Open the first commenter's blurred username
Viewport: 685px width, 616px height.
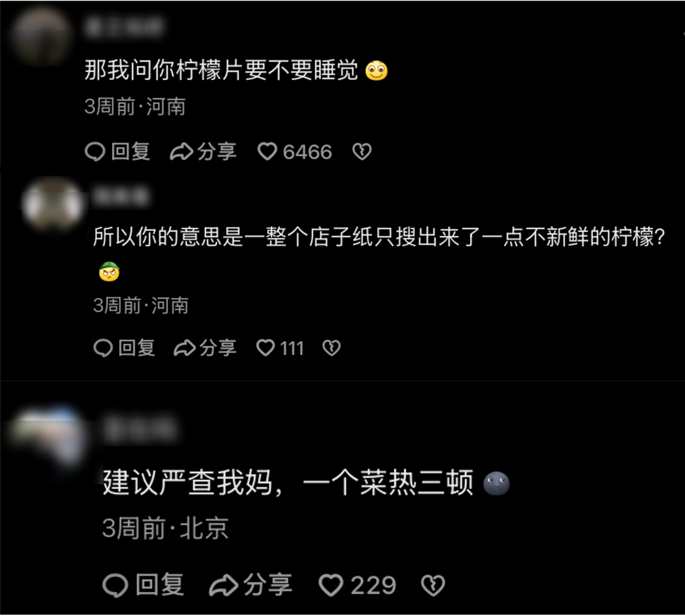pyautogui.click(x=124, y=27)
